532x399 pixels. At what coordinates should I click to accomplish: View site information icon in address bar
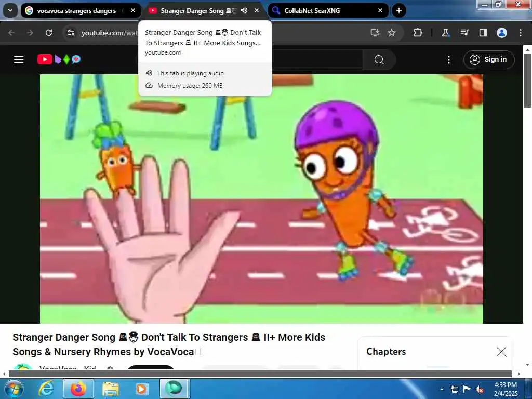point(71,33)
